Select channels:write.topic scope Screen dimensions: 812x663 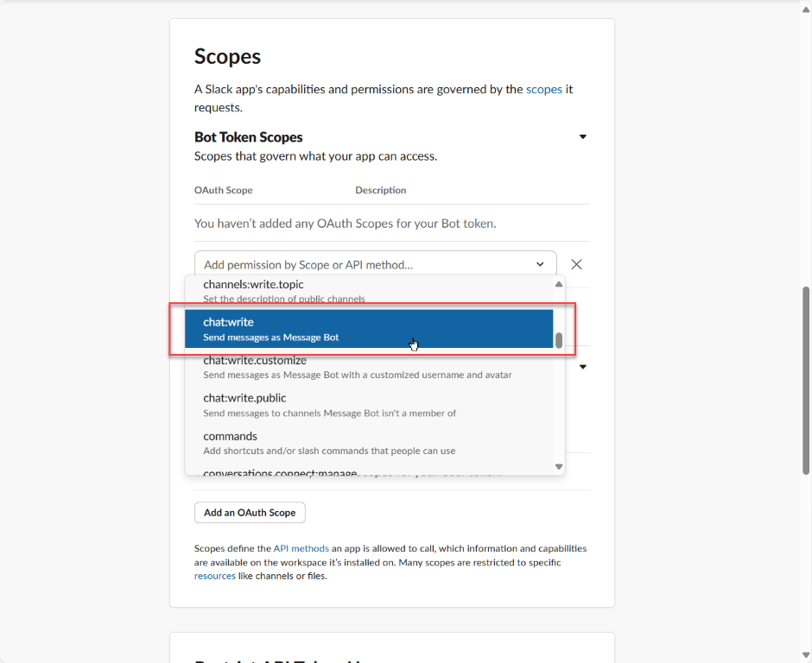369,291
